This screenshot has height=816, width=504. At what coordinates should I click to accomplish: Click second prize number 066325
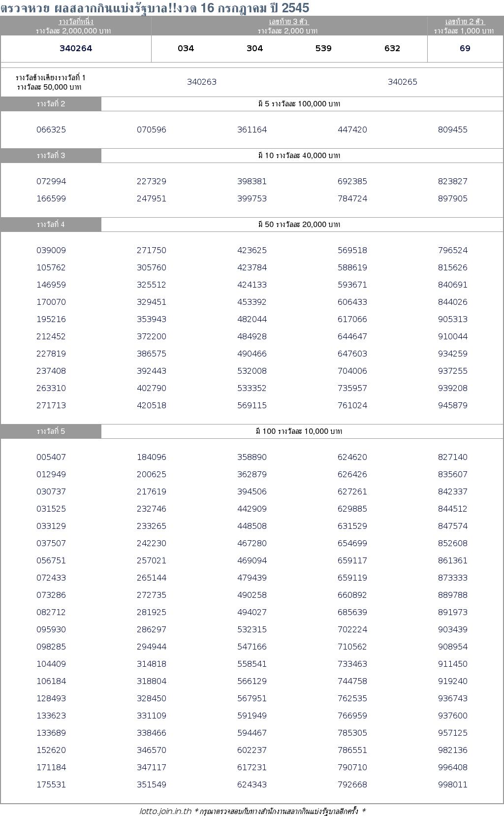pos(51,130)
